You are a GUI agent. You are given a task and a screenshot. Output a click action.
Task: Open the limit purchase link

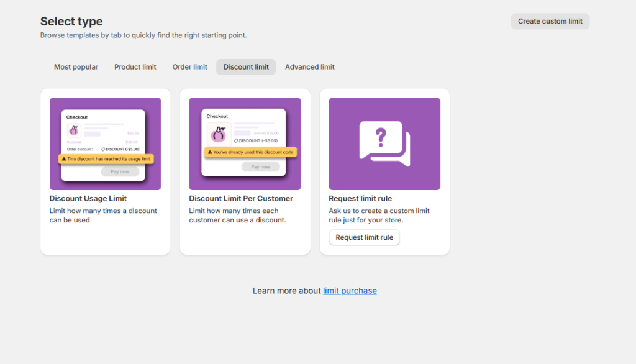point(350,291)
